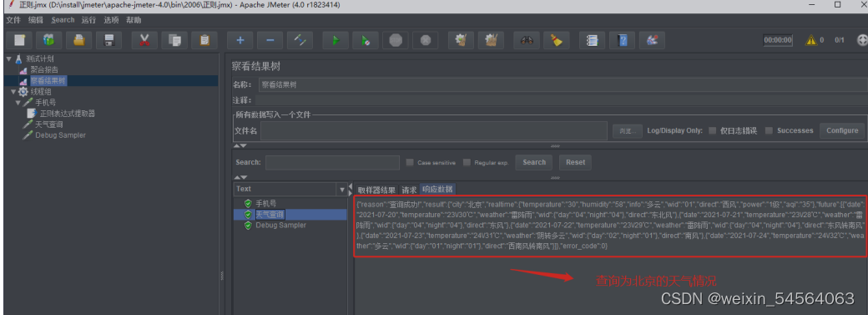Open the Templates toolbar icon
Viewport: 868px width, 315px height.
pyautogui.click(x=49, y=40)
